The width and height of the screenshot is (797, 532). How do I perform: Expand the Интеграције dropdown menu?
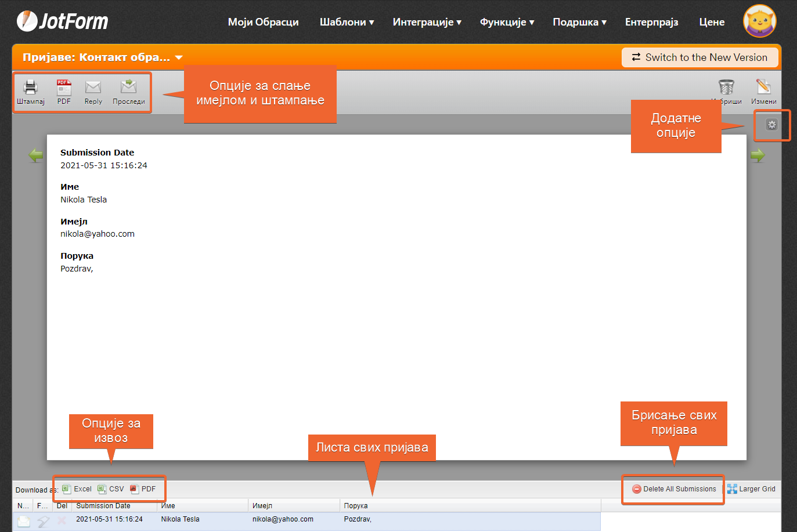pyautogui.click(x=427, y=22)
